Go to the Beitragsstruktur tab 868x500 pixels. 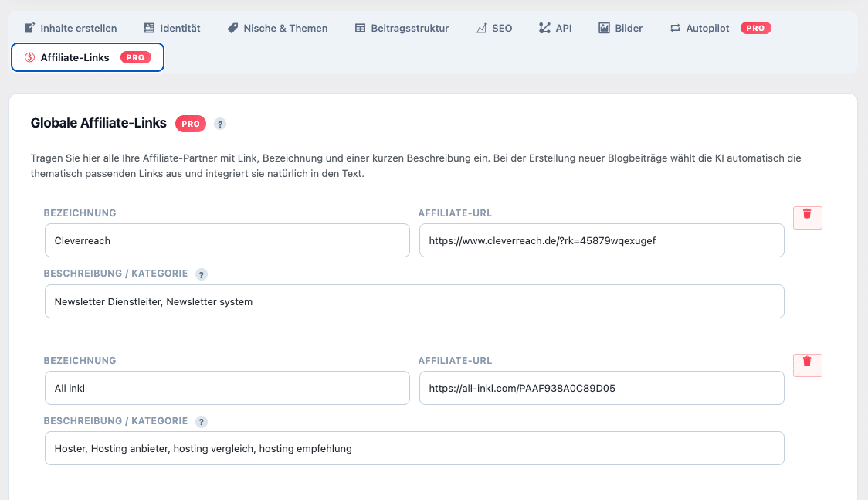click(x=402, y=28)
